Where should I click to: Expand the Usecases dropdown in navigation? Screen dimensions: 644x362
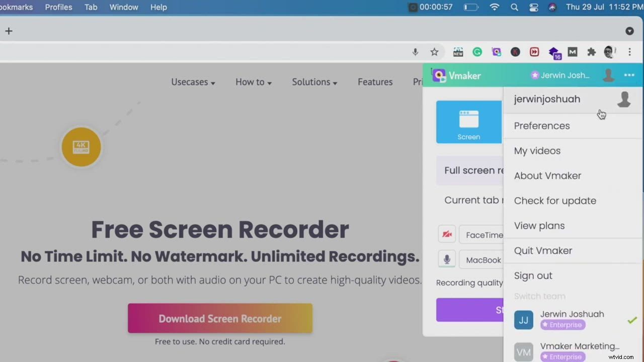click(193, 82)
